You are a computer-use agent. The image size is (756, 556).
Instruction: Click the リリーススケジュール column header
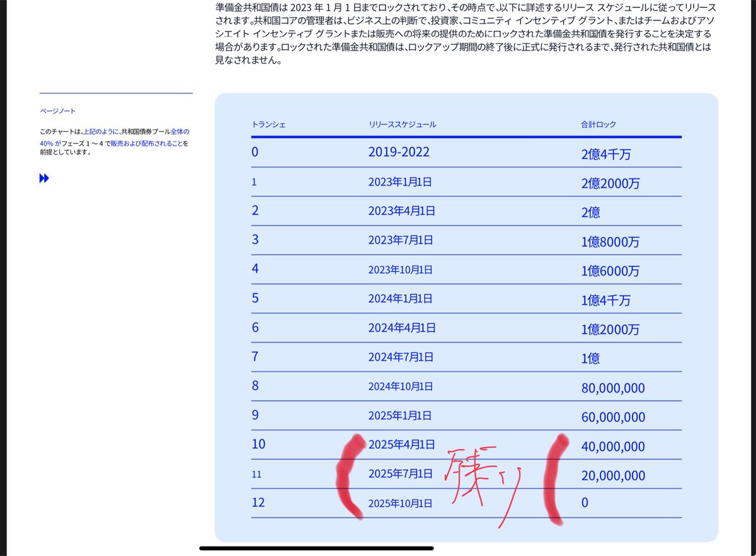[x=403, y=125]
